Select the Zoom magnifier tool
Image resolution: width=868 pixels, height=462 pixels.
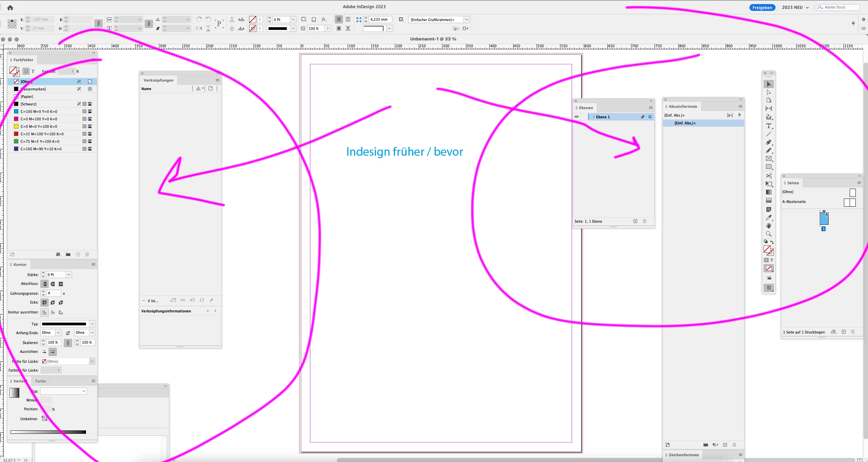pos(768,234)
